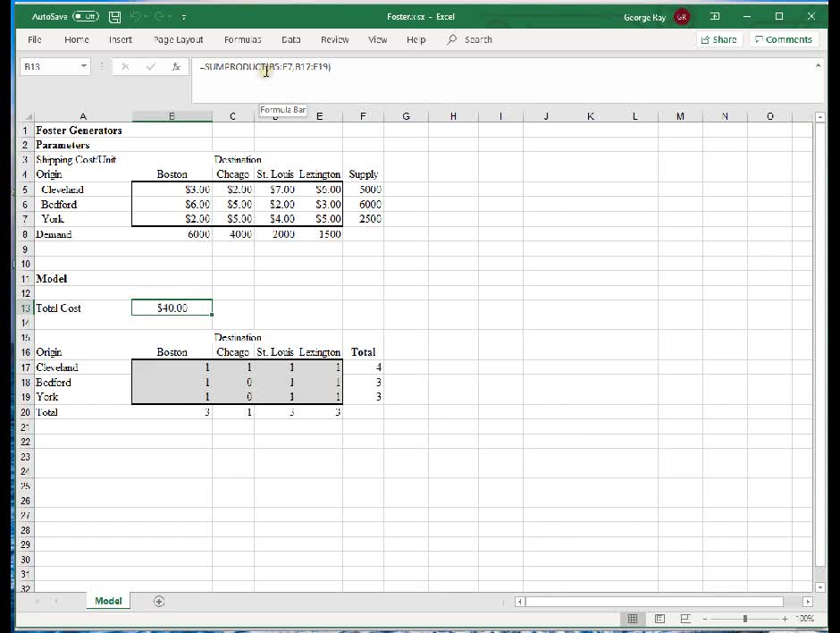Expand the Name Box dropdown arrow

84,66
